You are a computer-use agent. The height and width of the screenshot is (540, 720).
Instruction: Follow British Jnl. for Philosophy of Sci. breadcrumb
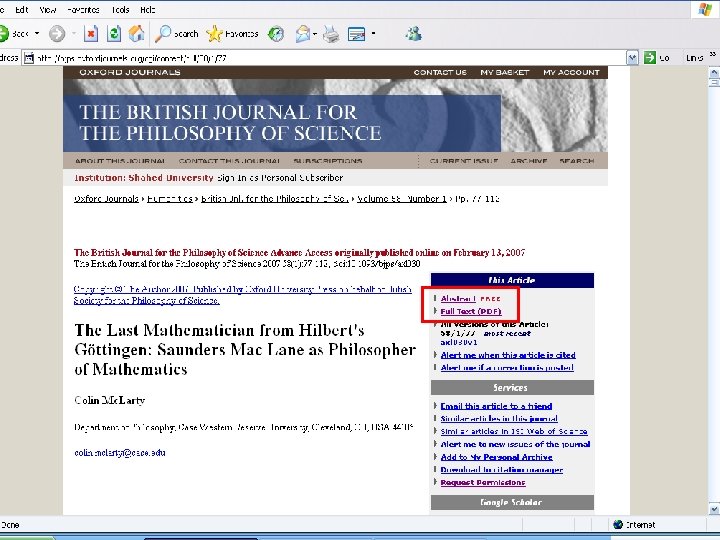coord(275,199)
